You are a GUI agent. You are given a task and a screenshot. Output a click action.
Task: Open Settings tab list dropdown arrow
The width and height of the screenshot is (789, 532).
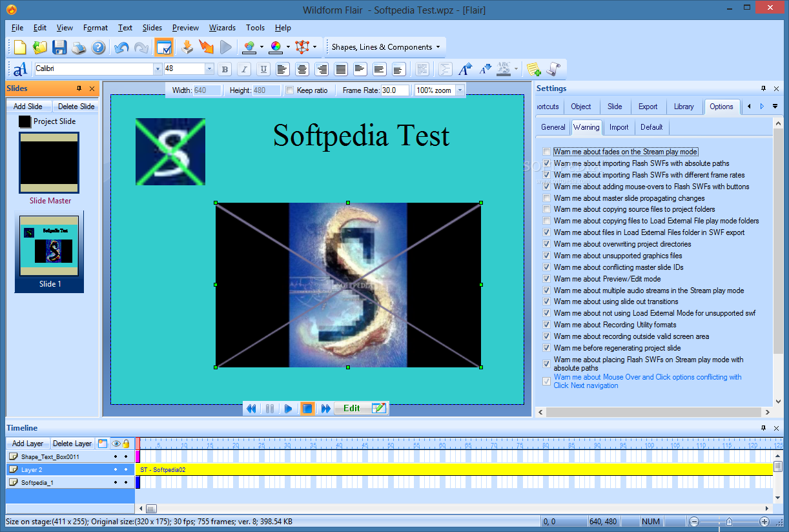tap(775, 107)
